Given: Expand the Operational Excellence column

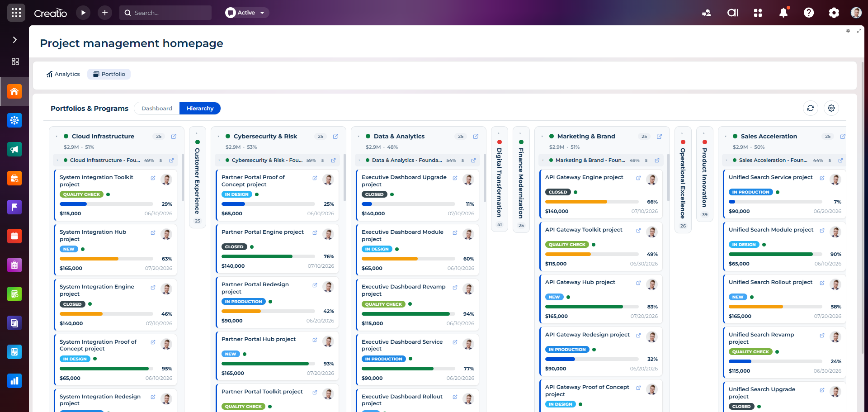Looking at the screenshot, I should [683, 133].
